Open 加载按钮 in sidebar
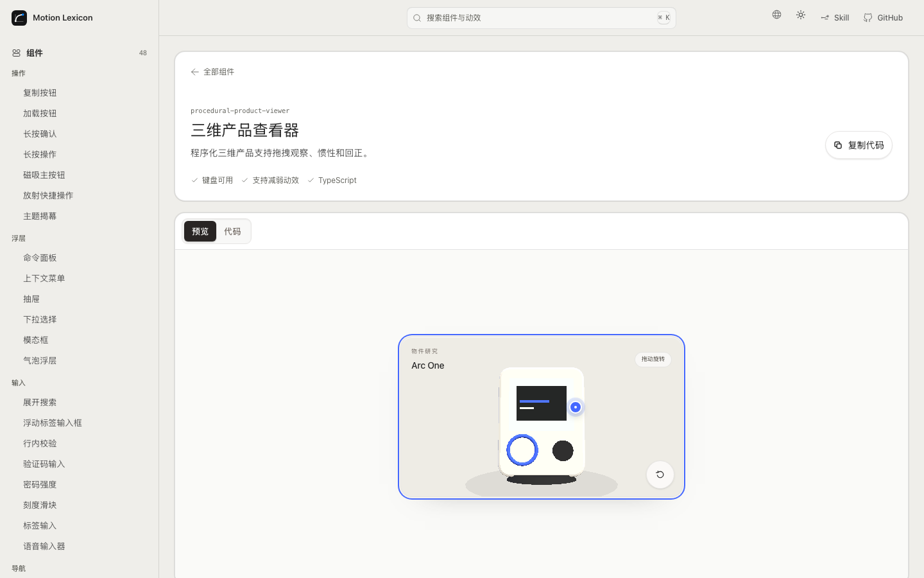The image size is (924, 578). click(x=40, y=114)
